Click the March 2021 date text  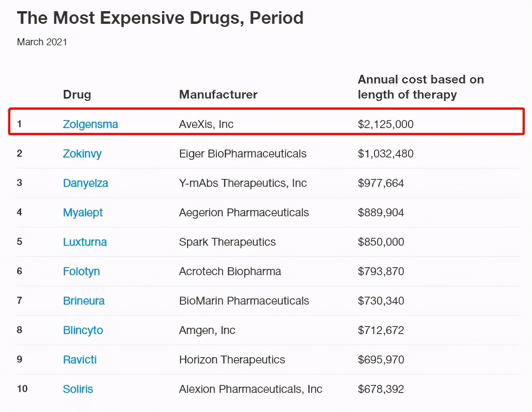42,42
